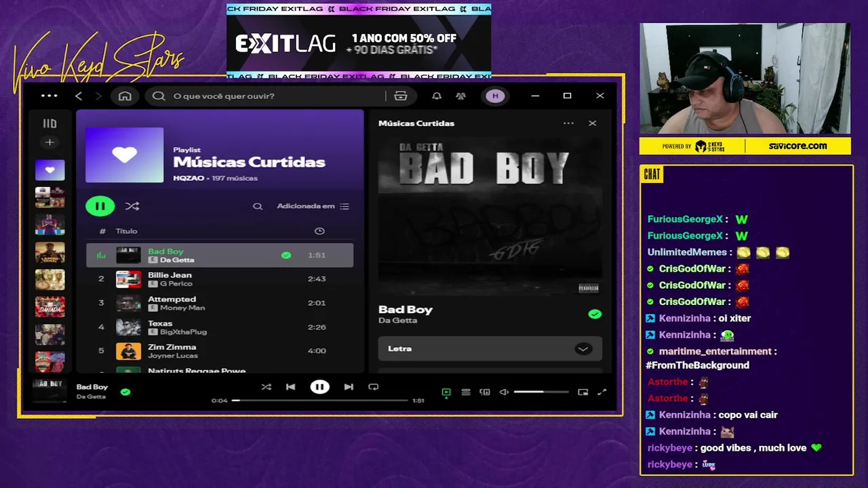Pause playlist with the green button
The width and height of the screenshot is (868, 488).
(100, 206)
